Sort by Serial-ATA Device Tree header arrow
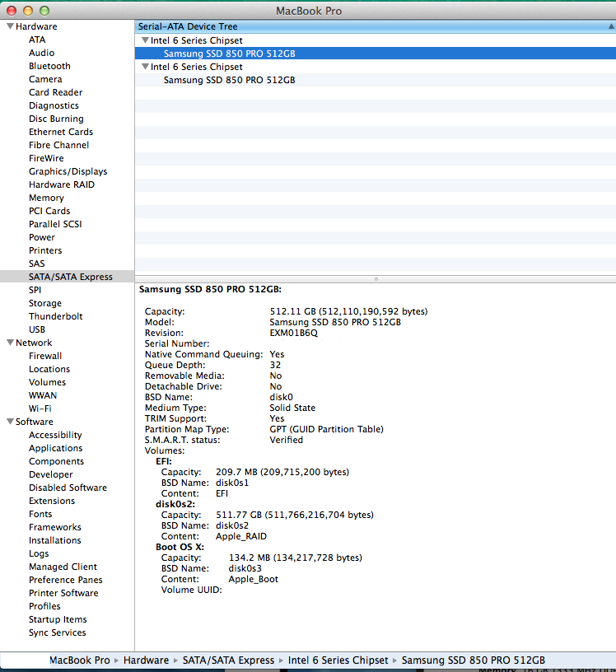 pyautogui.click(x=611, y=26)
